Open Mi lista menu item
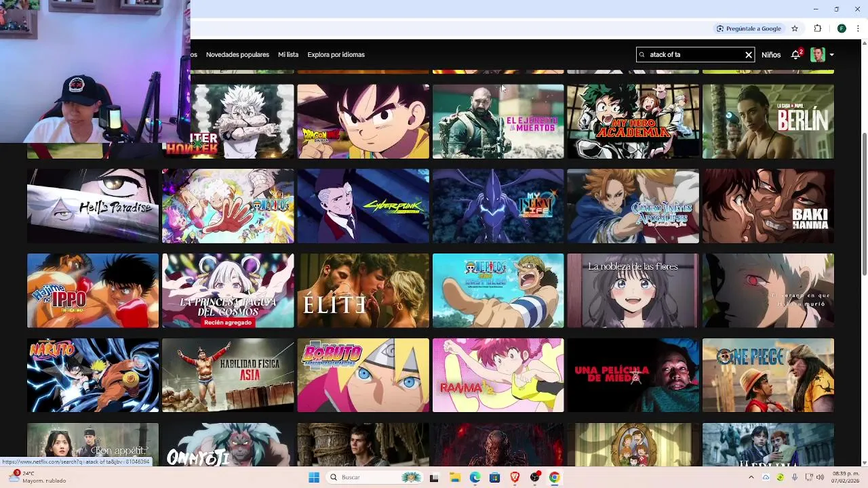This screenshot has width=868, height=488. tap(288, 55)
